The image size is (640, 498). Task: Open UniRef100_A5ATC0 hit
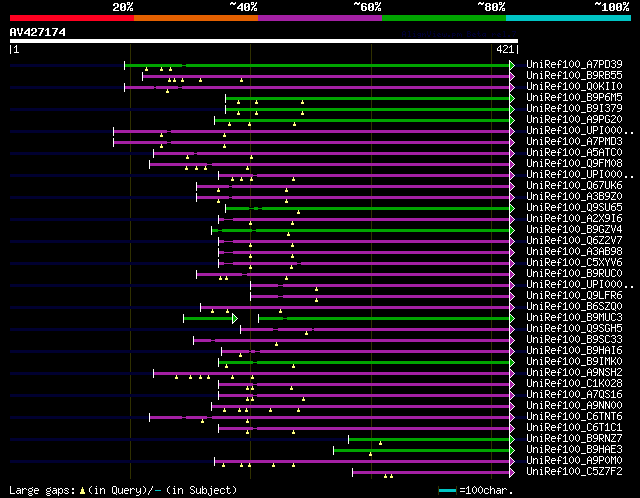tap(574, 153)
